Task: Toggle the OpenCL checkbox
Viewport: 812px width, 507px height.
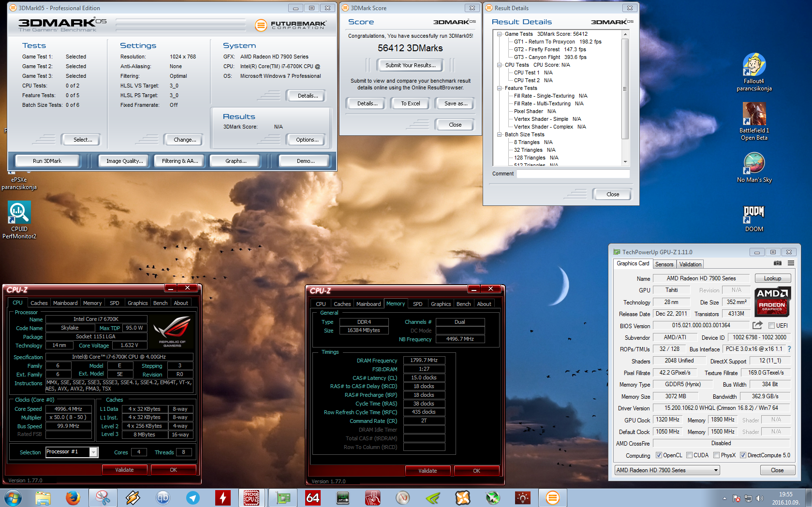Action: [x=659, y=455]
